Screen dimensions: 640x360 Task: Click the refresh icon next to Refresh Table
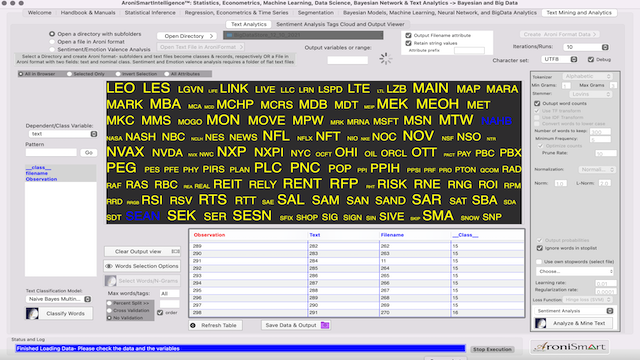point(193,325)
